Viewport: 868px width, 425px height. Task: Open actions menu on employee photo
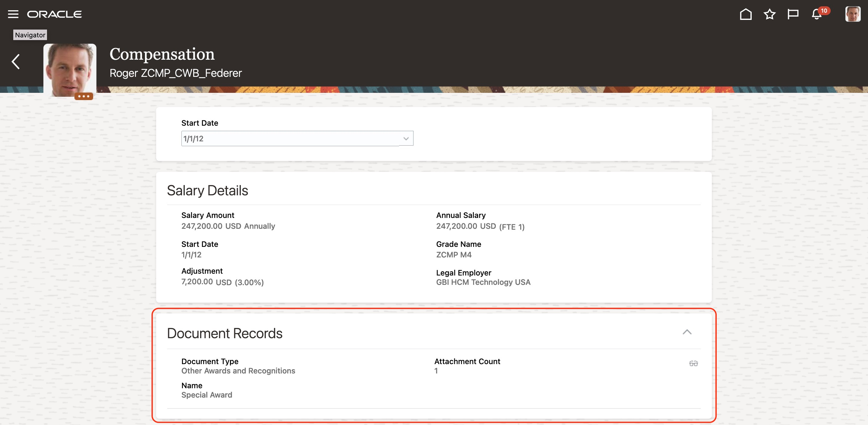pyautogui.click(x=83, y=96)
